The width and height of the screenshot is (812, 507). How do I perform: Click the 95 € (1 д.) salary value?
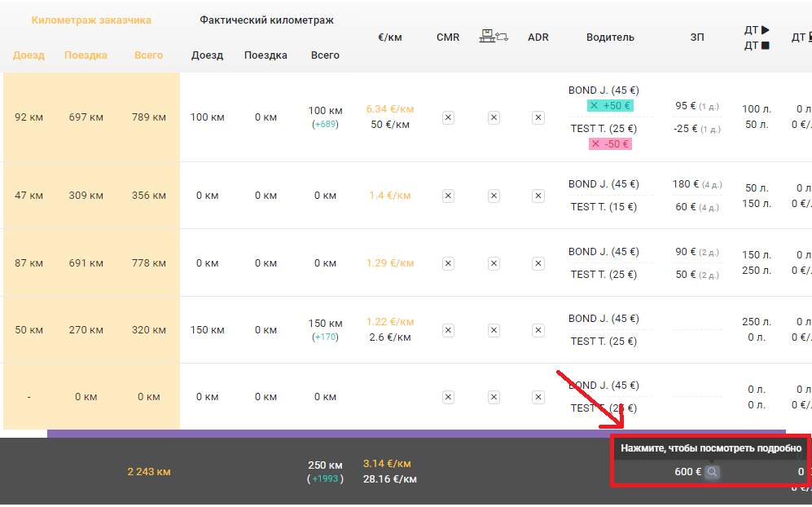coord(697,106)
